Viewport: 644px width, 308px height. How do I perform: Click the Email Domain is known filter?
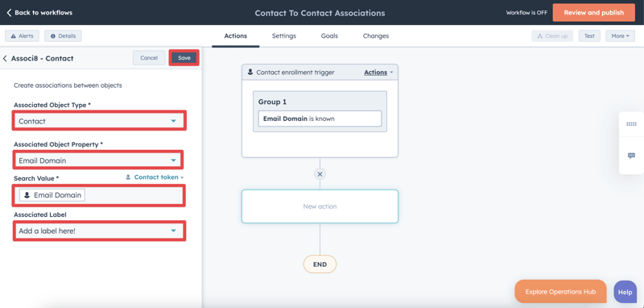coord(320,119)
